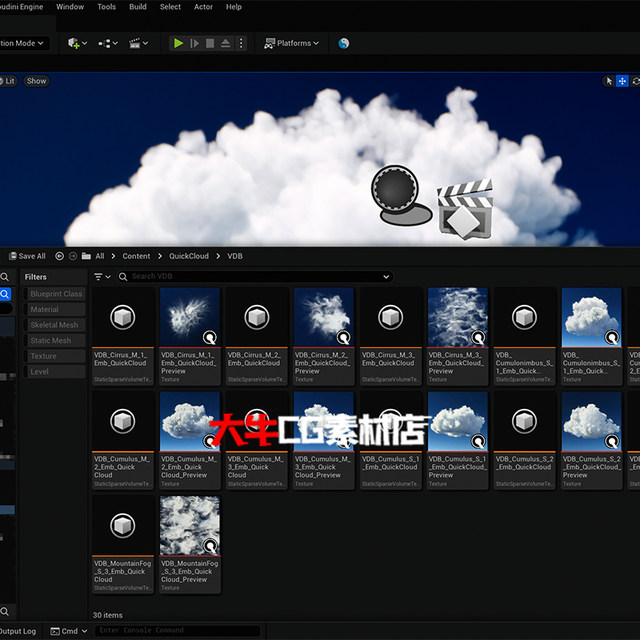Open the Platforms dropdown

(291, 43)
